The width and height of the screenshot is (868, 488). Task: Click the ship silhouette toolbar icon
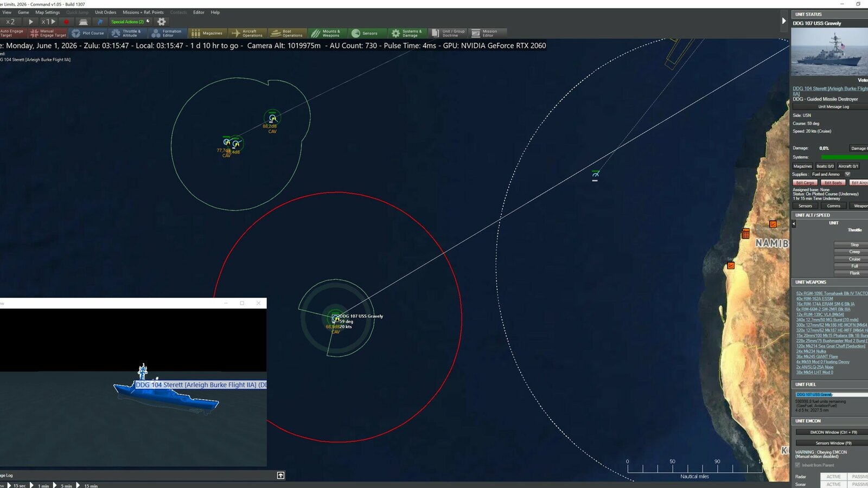tap(83, 22)
